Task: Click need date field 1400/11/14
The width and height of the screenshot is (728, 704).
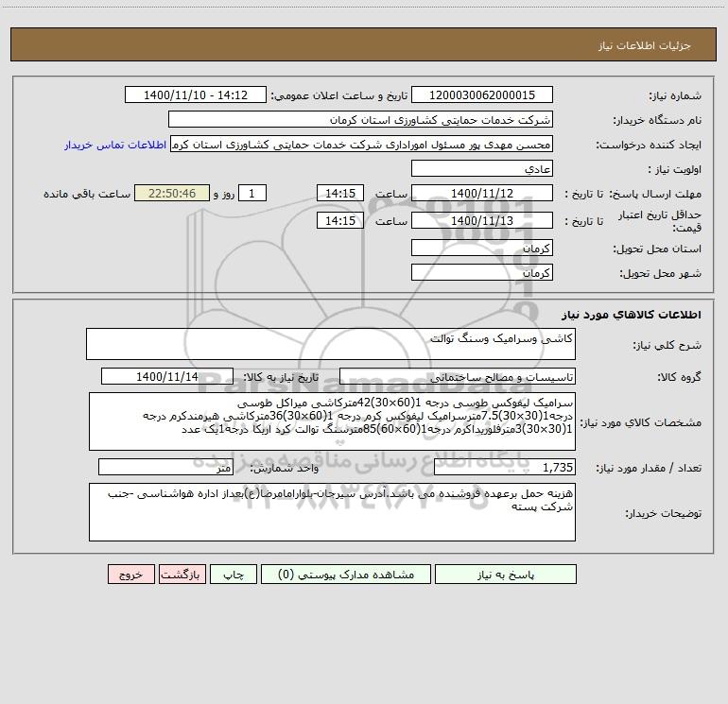Action: 167,377
